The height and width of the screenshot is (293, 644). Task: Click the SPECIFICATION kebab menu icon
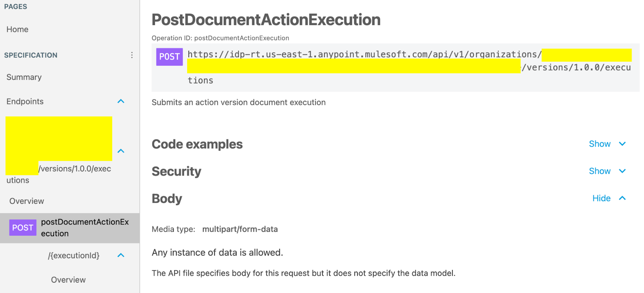(132, 55)
